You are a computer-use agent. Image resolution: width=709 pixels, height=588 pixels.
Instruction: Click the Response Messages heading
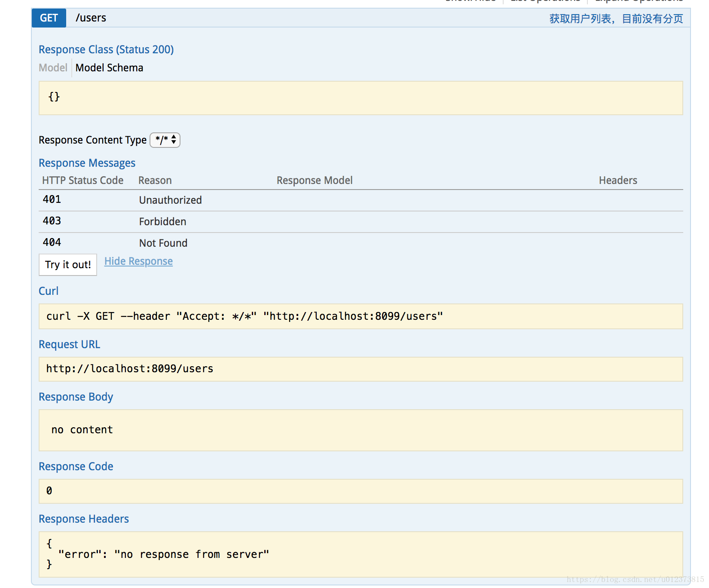(87, 163)
